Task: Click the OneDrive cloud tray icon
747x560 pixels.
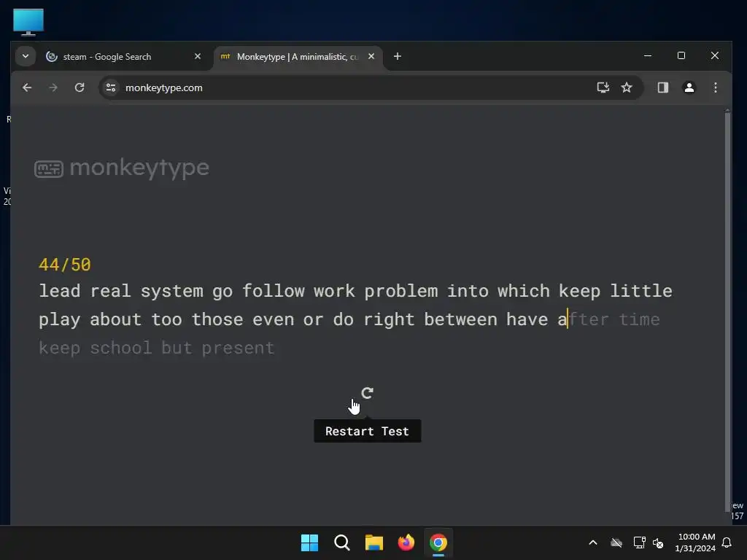Action: point(616,542)
